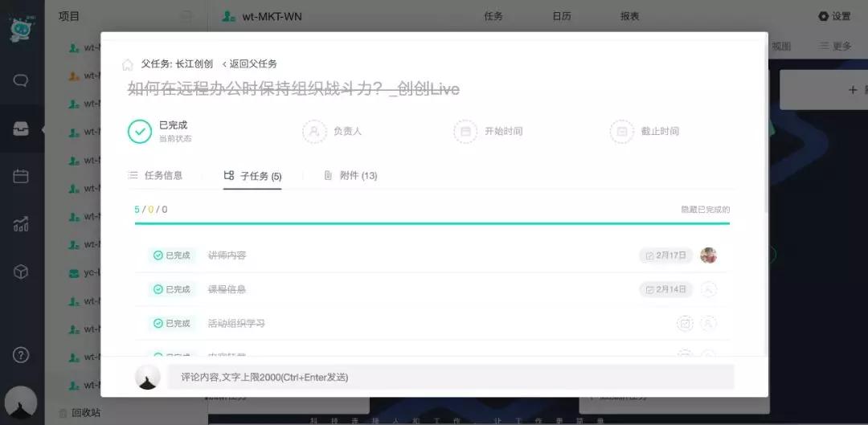Set date icon on 活动组织学习 row
Image resolution: width=868 pixels, height=425 pixels.
tap(686, 323)
